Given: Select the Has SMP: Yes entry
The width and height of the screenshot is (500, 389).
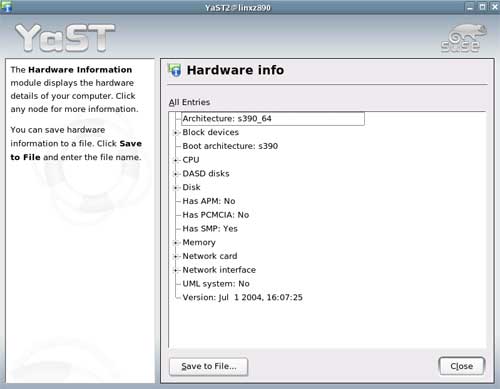Looking at the screenshot, I should [x=210, y=229].
